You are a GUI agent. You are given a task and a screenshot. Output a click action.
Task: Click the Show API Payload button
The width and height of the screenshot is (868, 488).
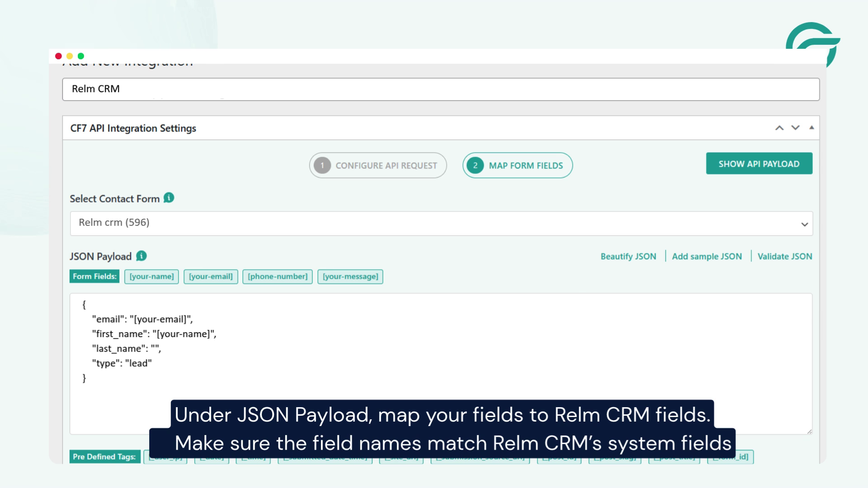[759, 164]
